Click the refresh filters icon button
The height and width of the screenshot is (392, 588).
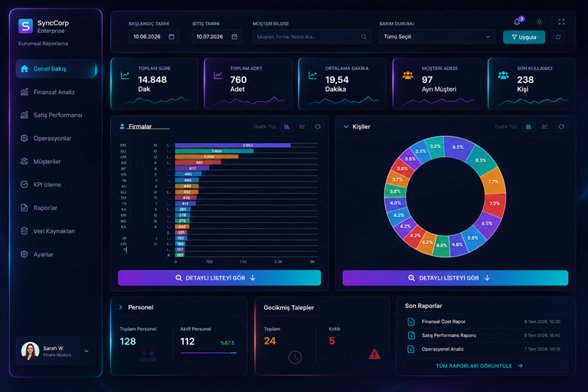[x=558, y=37]
